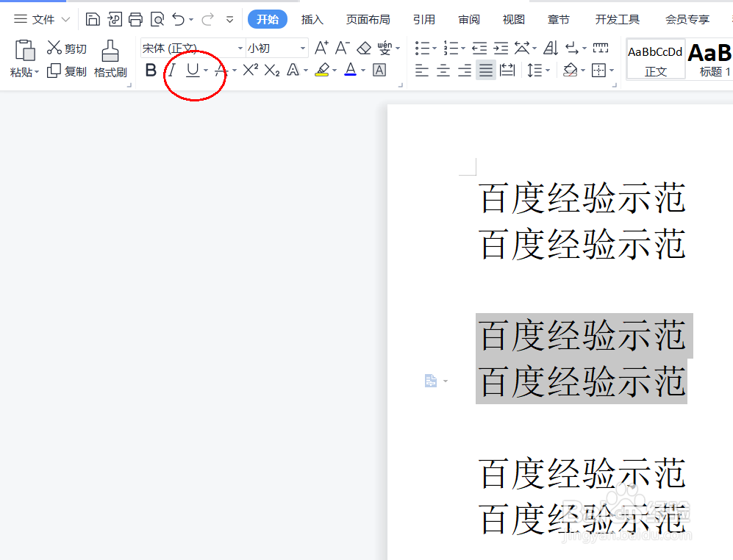Toggle italic formatting
Screen dimensions: 733x560
pyautogui.click(x=171, y=70)
